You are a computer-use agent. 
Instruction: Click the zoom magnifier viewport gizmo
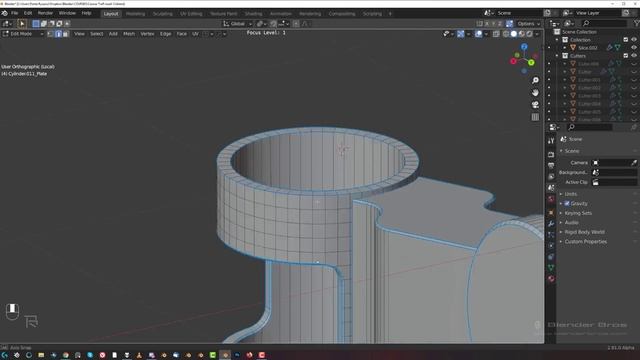click(x=535, y=80)
